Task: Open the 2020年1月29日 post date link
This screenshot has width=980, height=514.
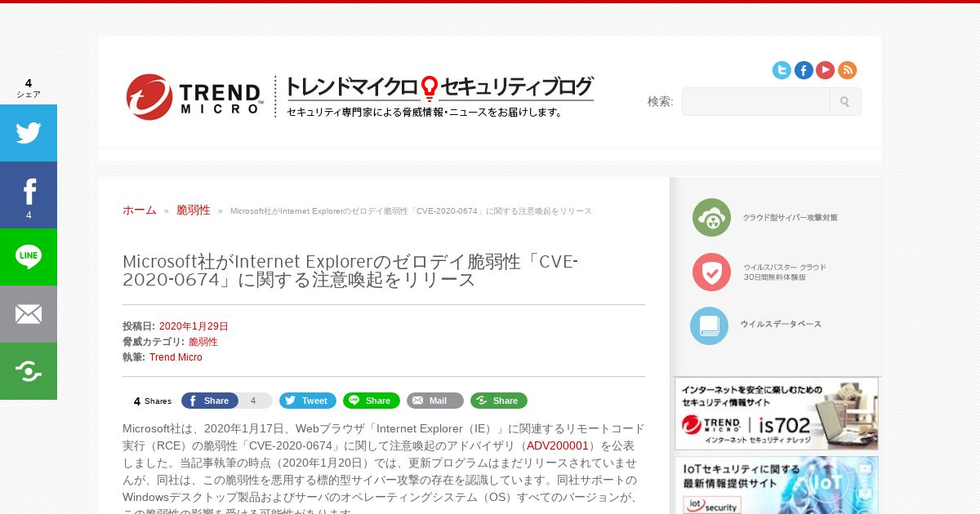Action: click(x=194, y=326)
